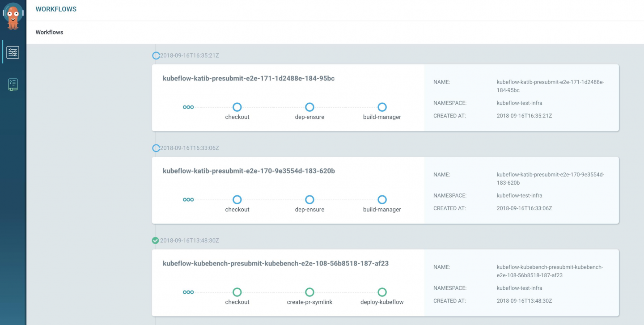Click checkout node in katib-170 workflow
The width and height of the screenshot is (644, 325).
(237, 200)
